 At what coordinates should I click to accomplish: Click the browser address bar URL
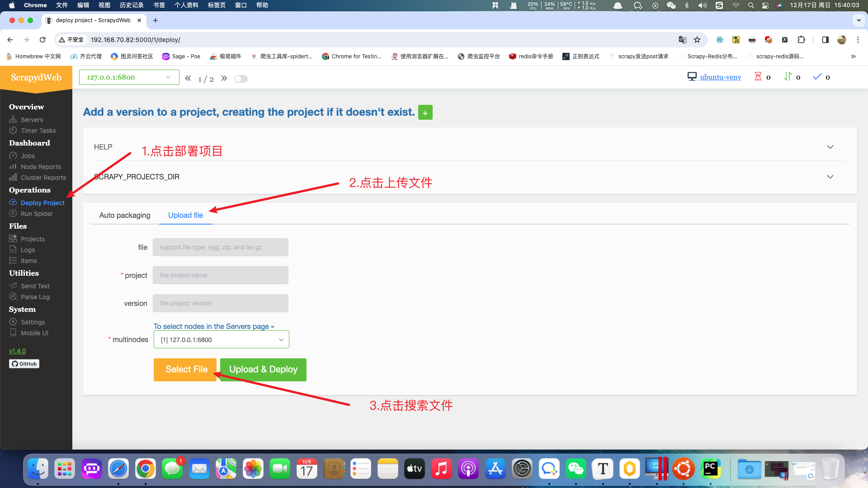(x=136, y=40)
